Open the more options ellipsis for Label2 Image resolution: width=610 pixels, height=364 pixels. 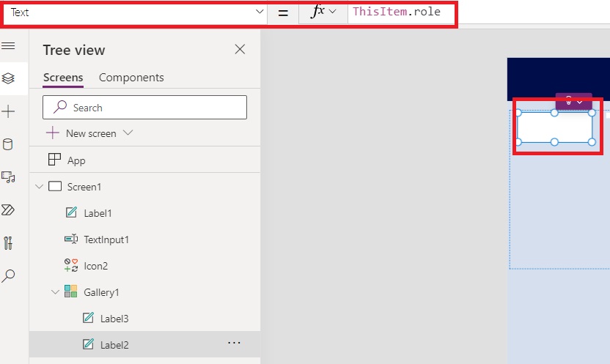click(234, 343)
